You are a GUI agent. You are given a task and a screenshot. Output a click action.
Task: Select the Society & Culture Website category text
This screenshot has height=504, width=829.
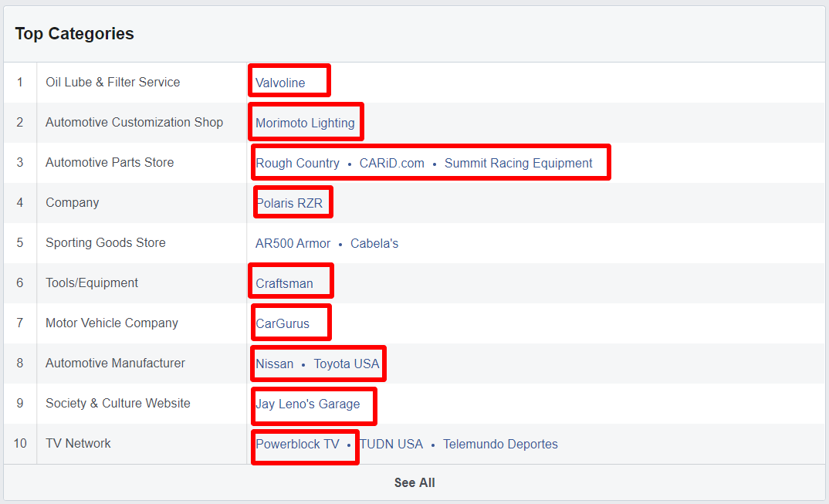click(118, 404)
